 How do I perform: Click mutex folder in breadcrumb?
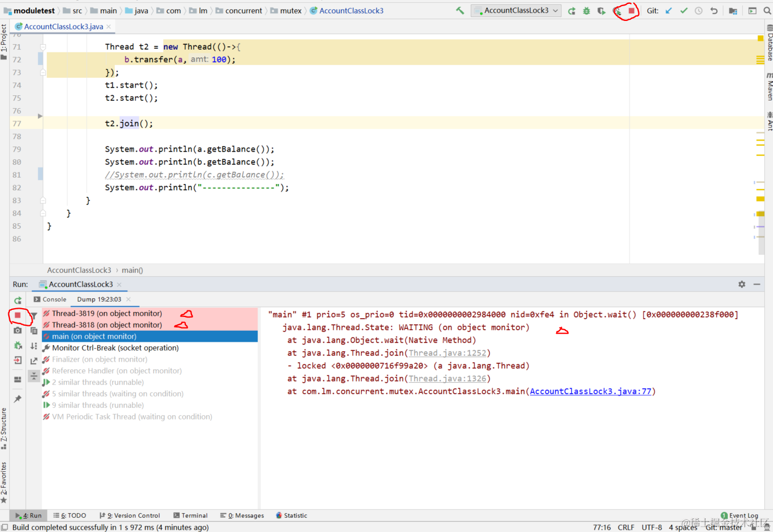(286, 10)
